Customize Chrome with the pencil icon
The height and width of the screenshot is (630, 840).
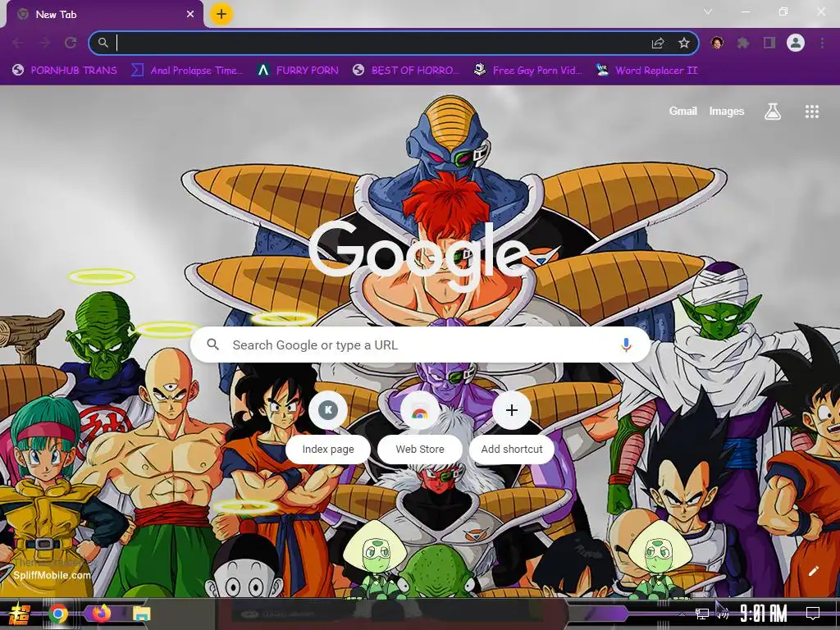(813, 571)
